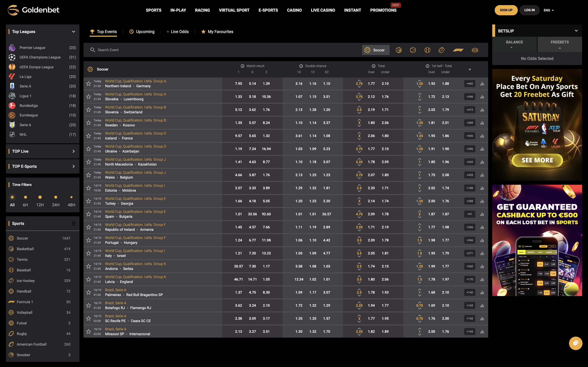This screenshot has width=588, height=367.
Task: Open the ENG language dropdown
Action: point(548,10)
